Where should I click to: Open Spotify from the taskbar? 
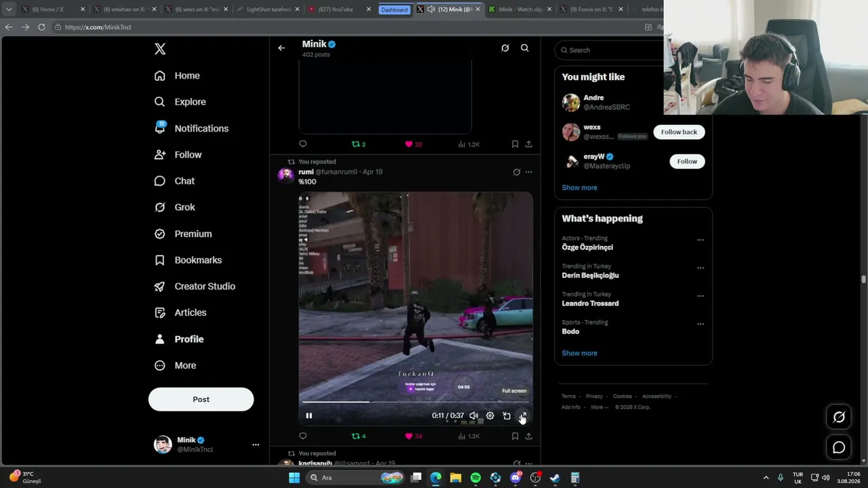pyautogui.click(x=475, y=478)
